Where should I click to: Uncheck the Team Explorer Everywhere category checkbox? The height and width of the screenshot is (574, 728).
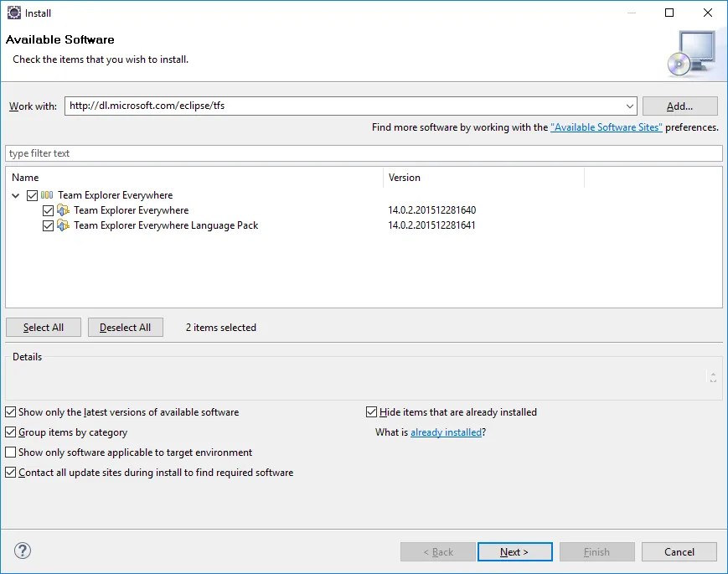[32, 195]
